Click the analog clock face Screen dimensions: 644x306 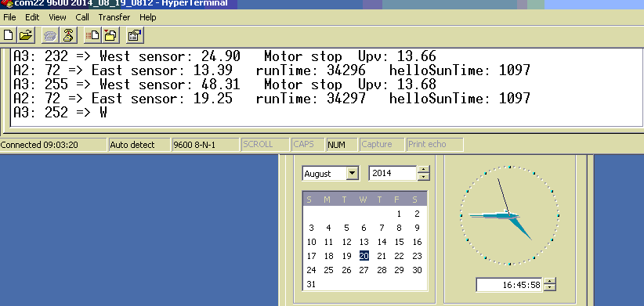pos(509,215)
